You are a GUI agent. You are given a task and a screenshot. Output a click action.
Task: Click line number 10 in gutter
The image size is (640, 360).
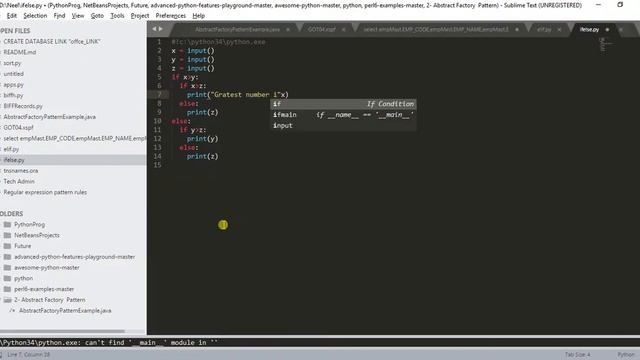pyautogui.click(x=158, y=121)
